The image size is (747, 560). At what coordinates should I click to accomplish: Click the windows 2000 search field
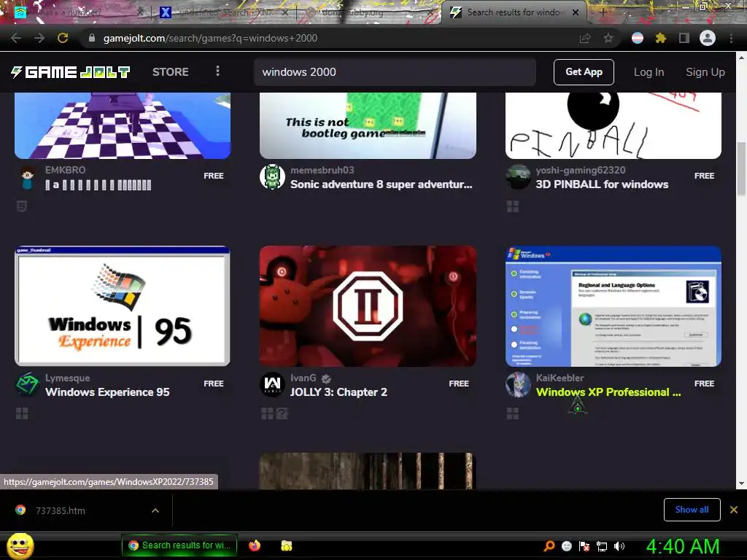(x=395, y=72)
